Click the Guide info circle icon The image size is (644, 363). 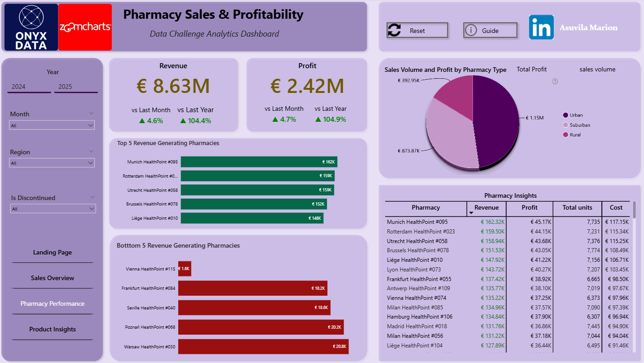[470, 31]
